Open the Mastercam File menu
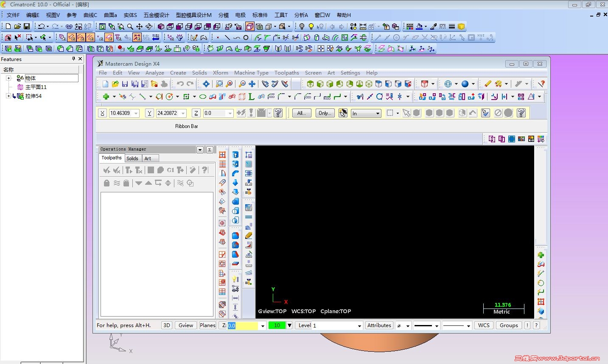The width and height of the screenshot is (608, 364). pos(103,73)
